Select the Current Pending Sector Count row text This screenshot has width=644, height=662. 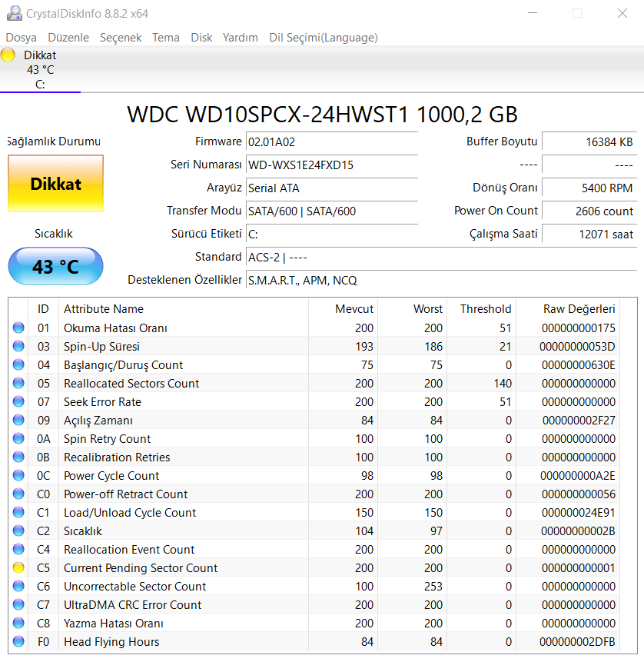(141, 568)
